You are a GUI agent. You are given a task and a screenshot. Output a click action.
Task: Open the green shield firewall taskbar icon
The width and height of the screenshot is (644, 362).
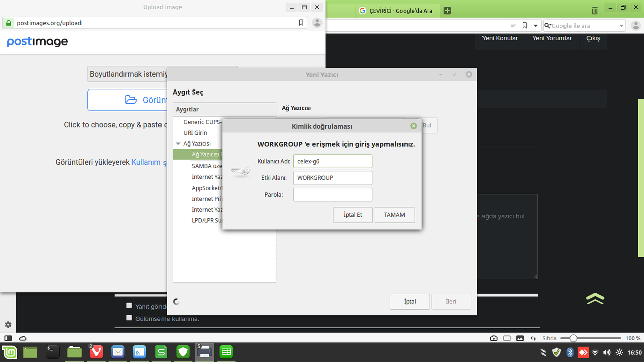click(183, 352)
